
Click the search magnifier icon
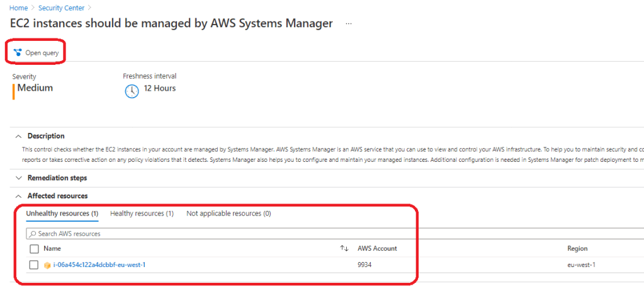(33, 234)
